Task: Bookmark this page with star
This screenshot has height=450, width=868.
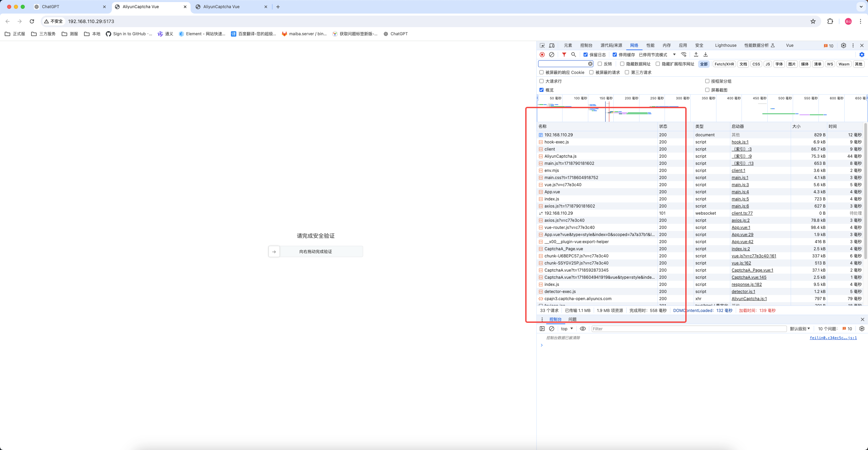Action: (813, 21)
